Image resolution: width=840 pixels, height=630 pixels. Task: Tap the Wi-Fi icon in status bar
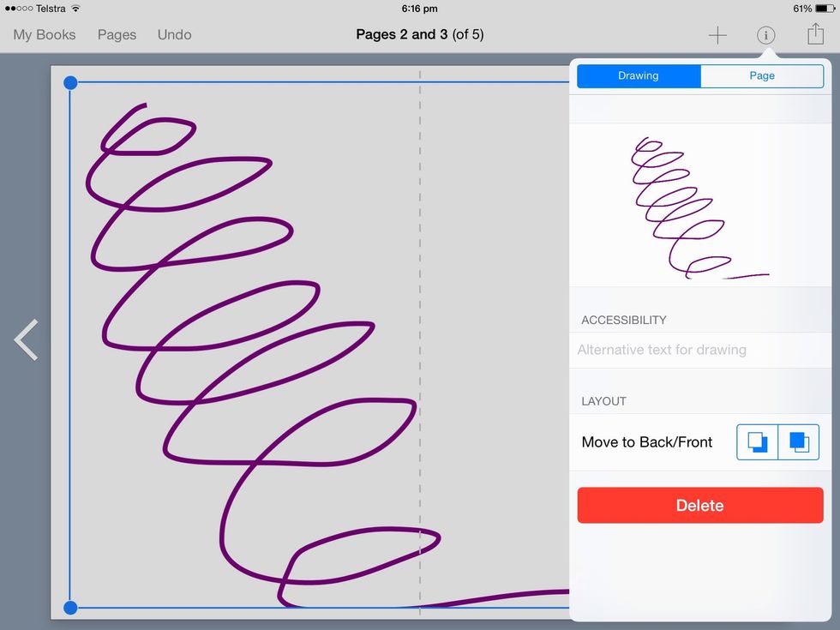(x=75, y=9)
